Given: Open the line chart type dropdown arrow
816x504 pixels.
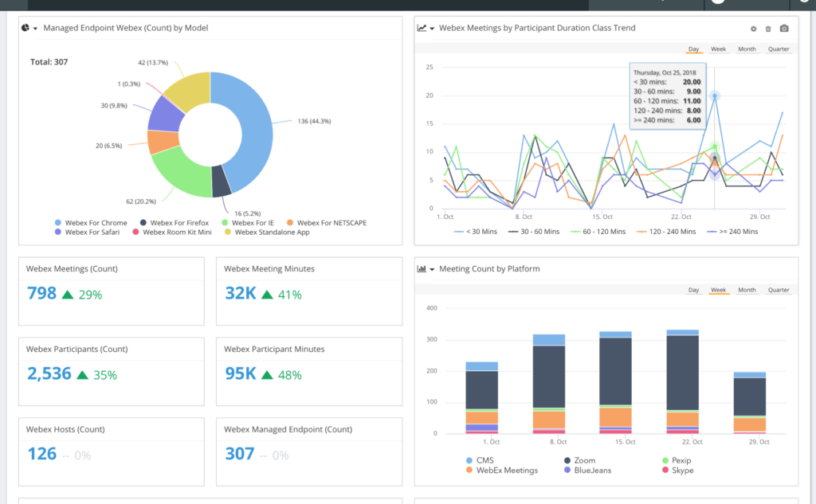Looking at the screenshot, I should pos(431,27).
